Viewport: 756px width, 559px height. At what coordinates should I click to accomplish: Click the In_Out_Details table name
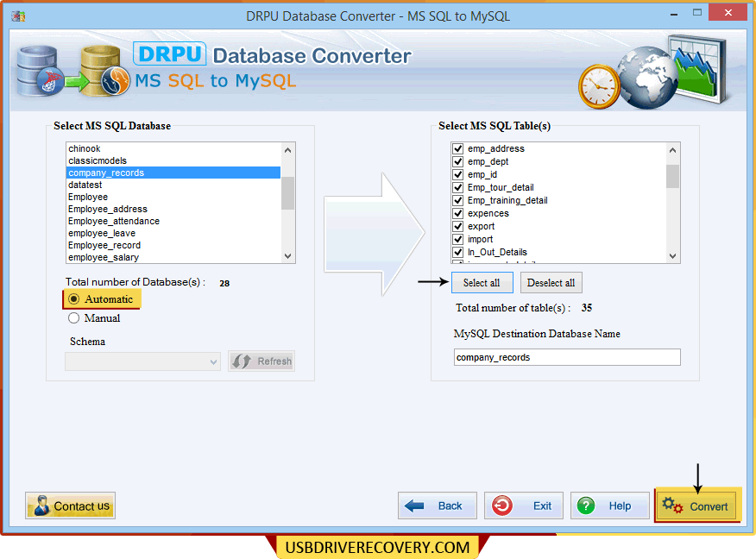coord(498,252)
